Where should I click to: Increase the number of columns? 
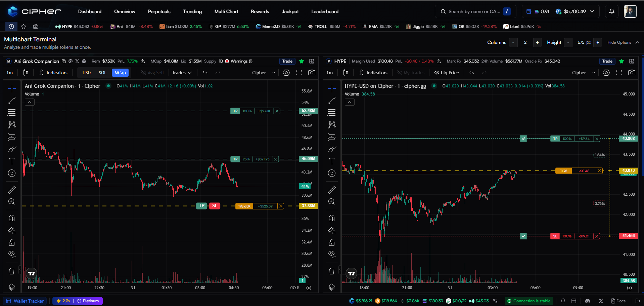pos(538,42)
